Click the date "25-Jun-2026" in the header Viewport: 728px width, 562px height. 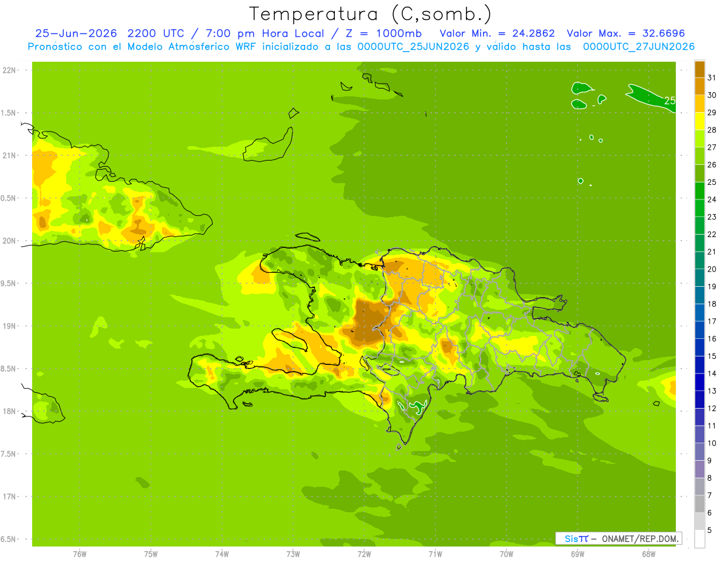76,33
